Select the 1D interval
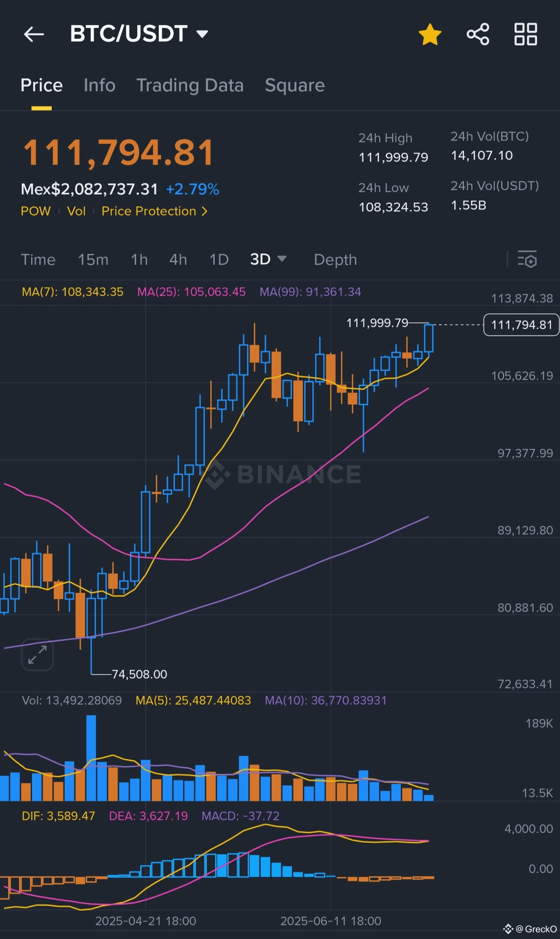This screenshot has width=560, height=939. pyautogui.click(x=219, y=260)
